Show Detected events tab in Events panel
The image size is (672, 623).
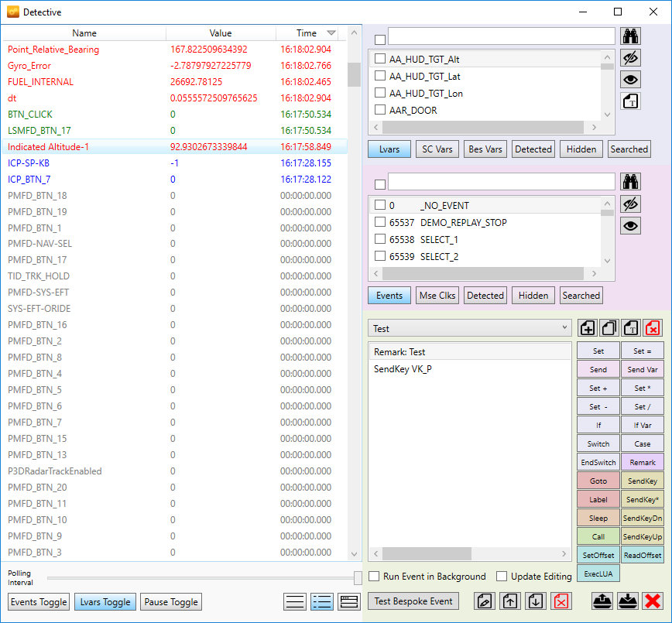[485, 295]
